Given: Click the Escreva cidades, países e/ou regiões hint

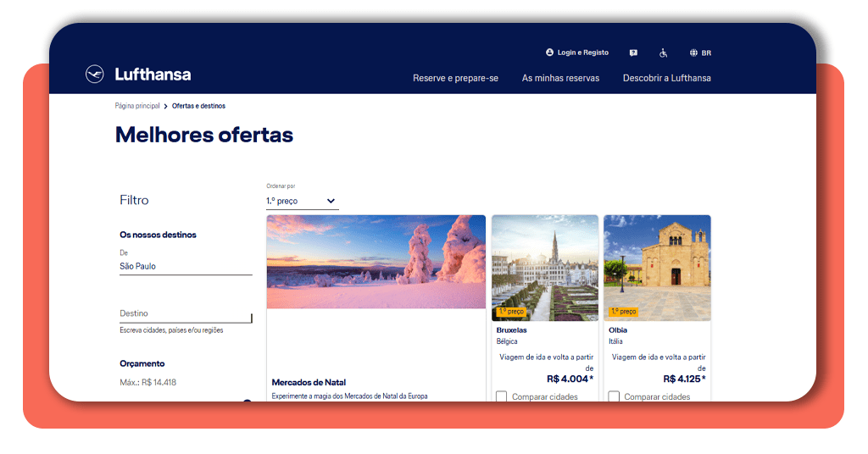Looking at the screenshot, I should pos(171,330).
